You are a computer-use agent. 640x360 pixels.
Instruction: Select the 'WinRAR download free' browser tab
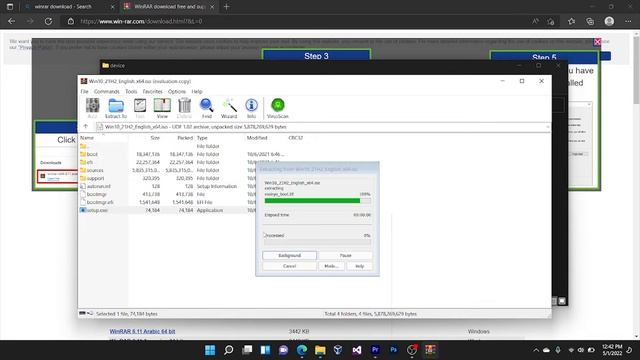pos(170,7)
